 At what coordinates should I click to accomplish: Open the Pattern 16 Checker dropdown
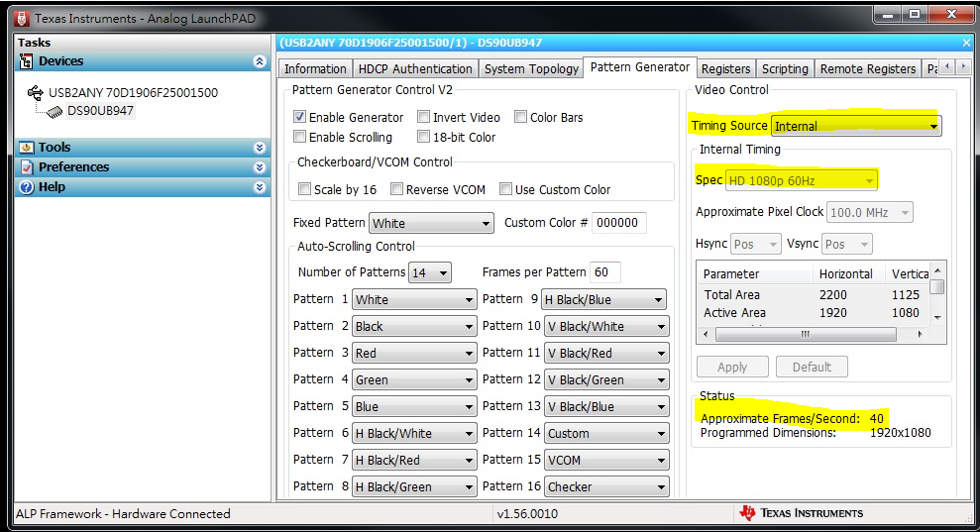click(606, 487)
